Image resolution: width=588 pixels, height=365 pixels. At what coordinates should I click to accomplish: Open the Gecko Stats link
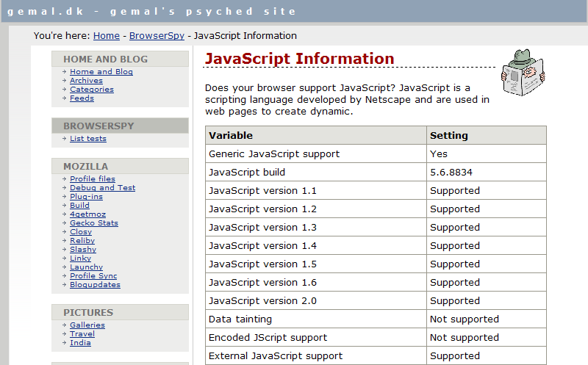click(94, 223)
